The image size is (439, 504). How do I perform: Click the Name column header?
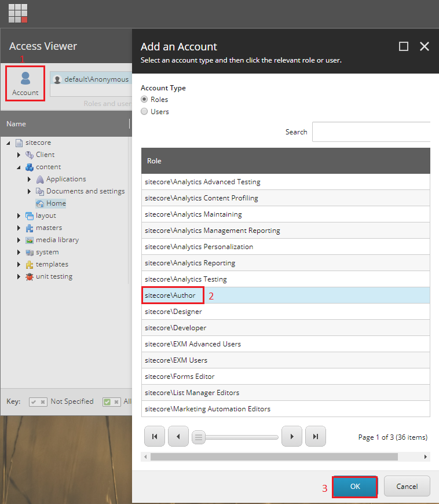coord(66,124)
